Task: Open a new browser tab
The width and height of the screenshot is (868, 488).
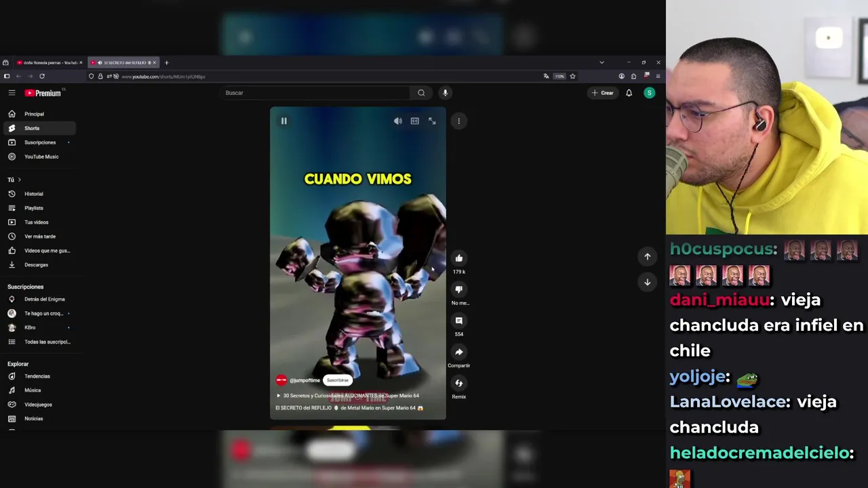Action: pyautogui.click(x=166, y=62)
